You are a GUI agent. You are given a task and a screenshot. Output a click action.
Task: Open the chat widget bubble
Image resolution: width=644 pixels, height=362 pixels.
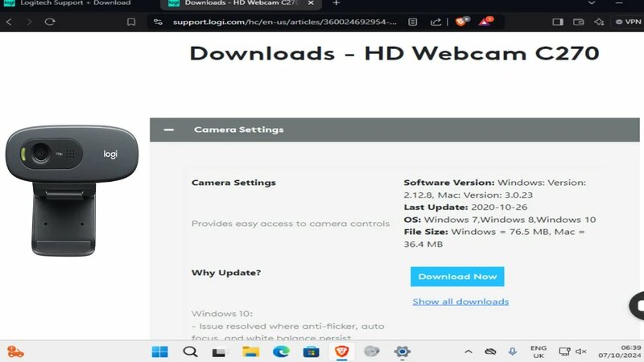pos(637,306)
